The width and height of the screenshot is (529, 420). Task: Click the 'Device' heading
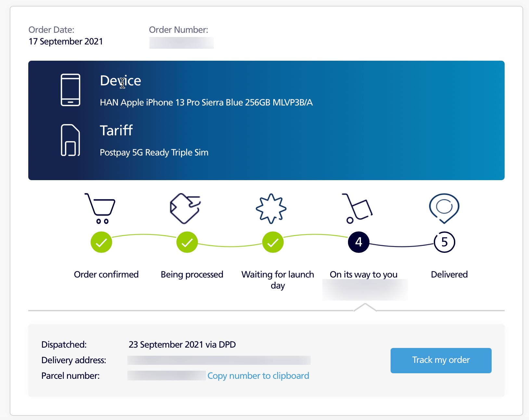coord(120,80)
